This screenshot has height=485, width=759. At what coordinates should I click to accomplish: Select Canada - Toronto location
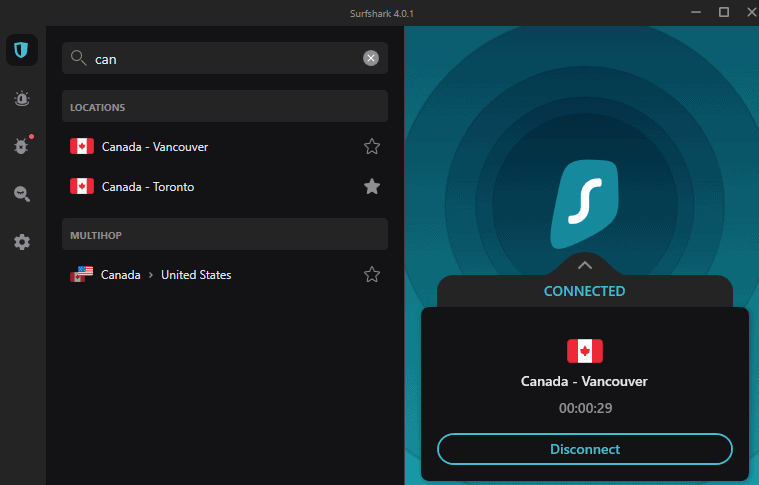pyautogui.click(x=148, y=187)
